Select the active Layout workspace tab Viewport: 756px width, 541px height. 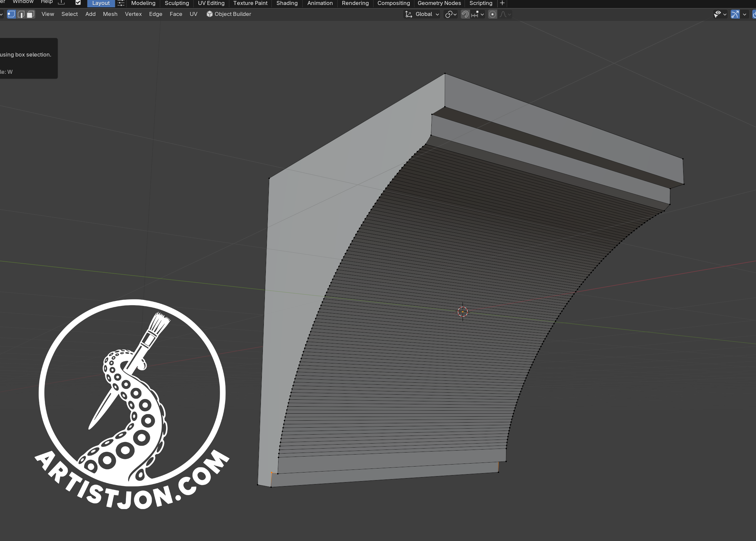click(101, 3)
